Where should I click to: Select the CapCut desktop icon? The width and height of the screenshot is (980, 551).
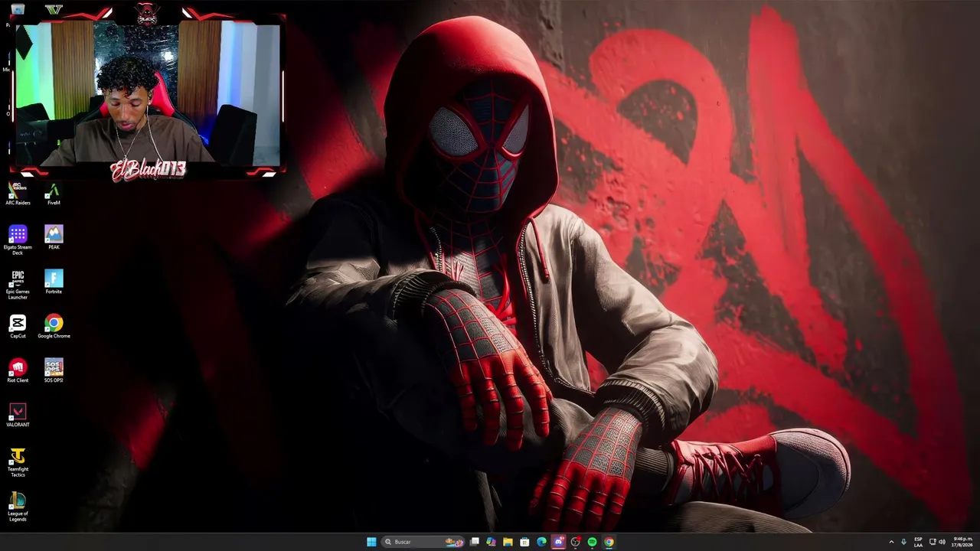click(x=18, y=326)
